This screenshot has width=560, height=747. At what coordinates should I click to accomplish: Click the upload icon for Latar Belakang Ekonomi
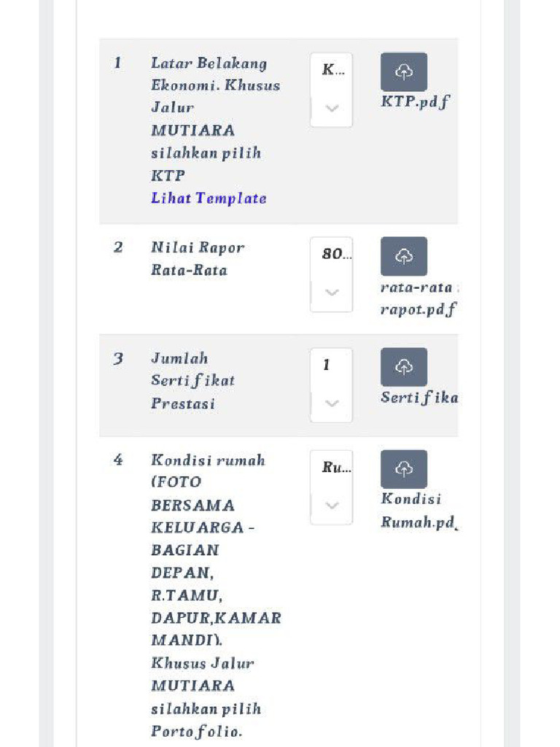coord(403,71)
